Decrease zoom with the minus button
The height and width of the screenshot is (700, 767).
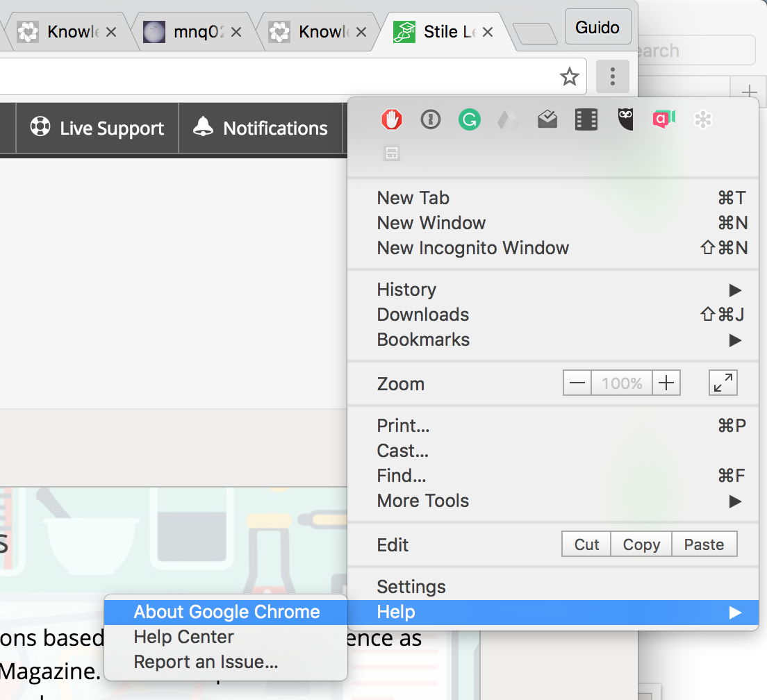pyautogui.click(x=577, y=382)
